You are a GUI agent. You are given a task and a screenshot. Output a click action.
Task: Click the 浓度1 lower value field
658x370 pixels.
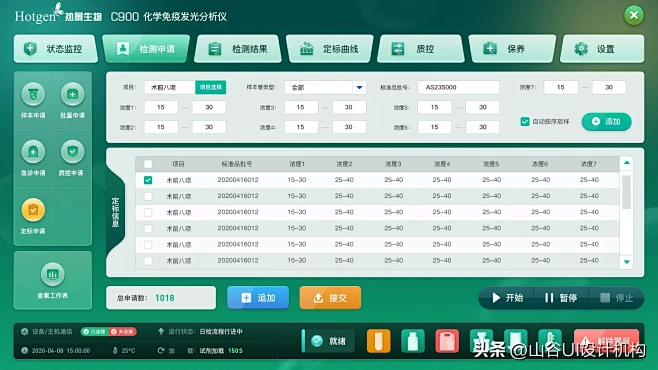pos(161,107)
